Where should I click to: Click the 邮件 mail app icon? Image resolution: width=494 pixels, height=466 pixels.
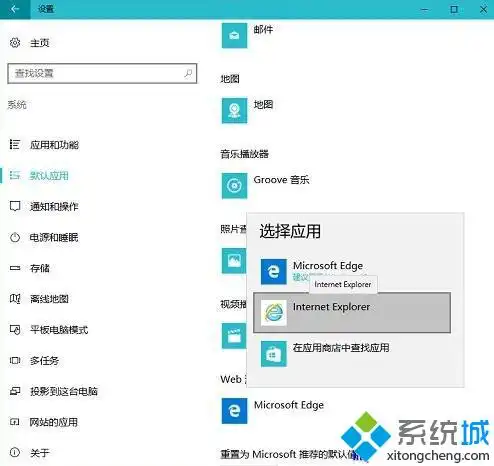point(234,35)
